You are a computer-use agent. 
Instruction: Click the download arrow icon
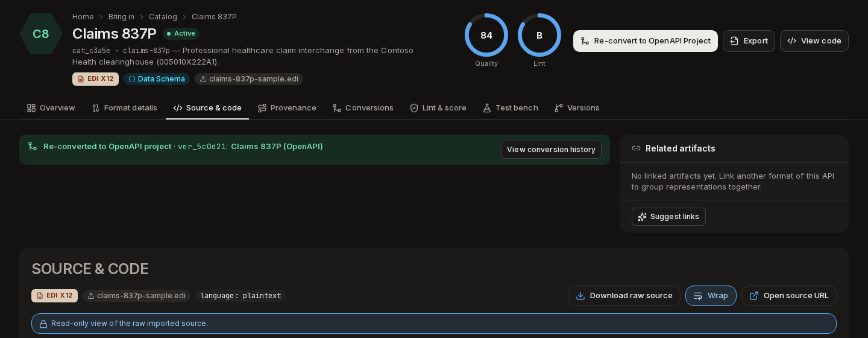(580, 296)
